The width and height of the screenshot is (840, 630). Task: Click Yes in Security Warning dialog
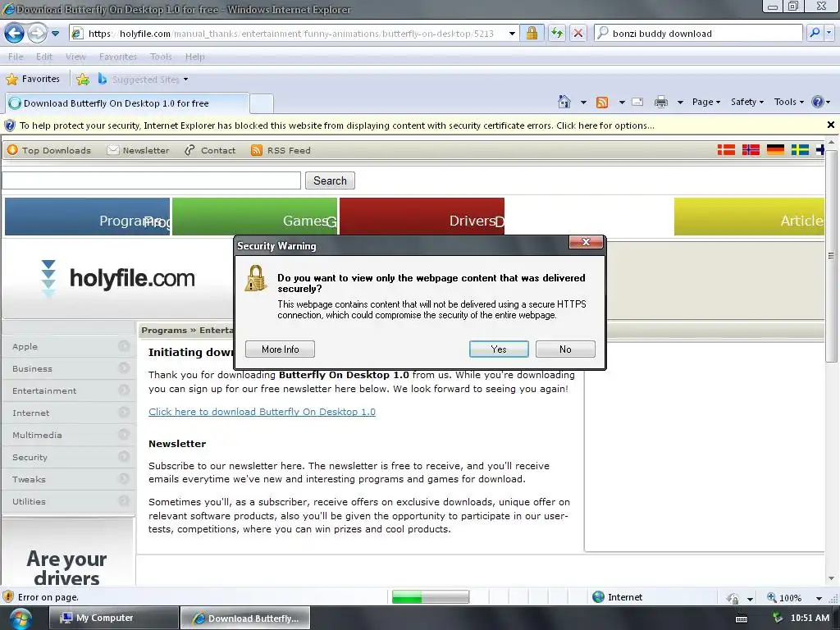tap(499, 349)
